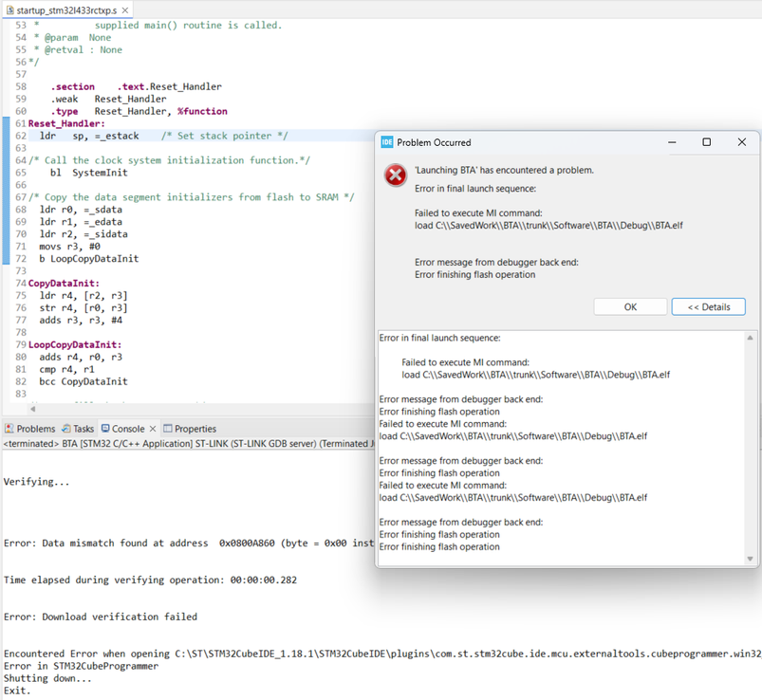The height and width of the screenshot is (700, 762).
Task: Close the Problem Occurred dialog
Action: tap(741, 142)
